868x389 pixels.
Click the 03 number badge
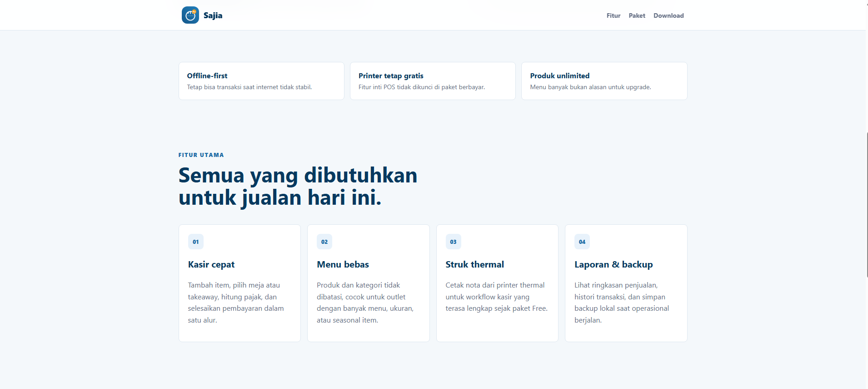coord(453,242)
